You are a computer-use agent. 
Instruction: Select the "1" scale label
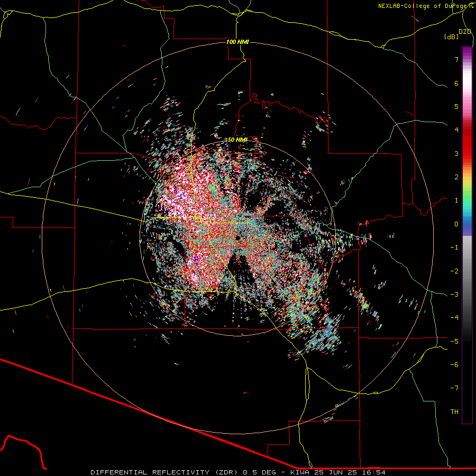click(x=456, y=200)
